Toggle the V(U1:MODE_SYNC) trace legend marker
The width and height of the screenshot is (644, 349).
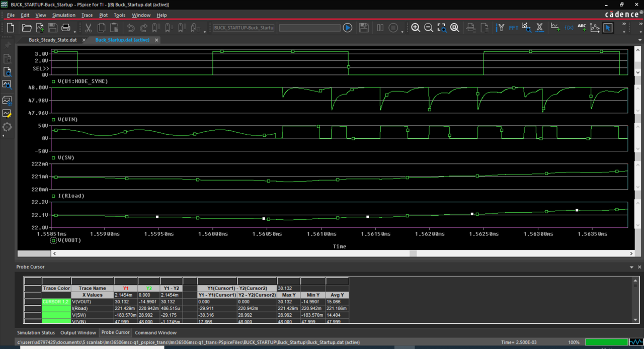(54, 81)
